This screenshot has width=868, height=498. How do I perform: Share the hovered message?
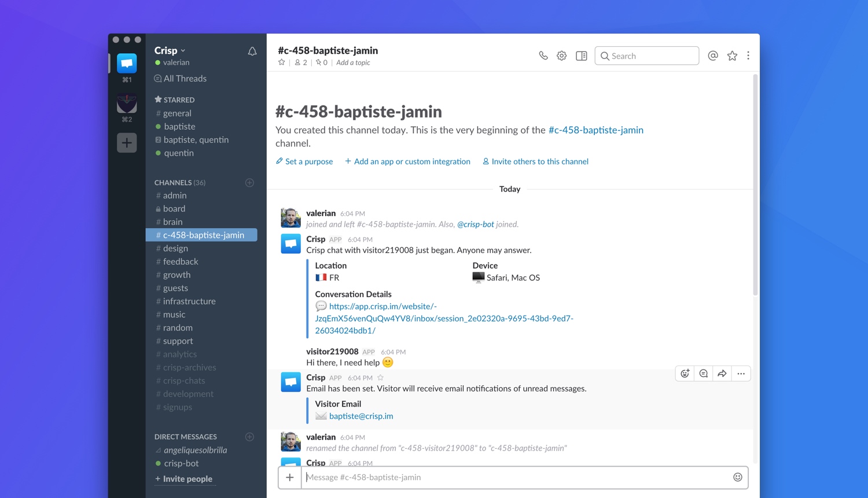click(722, 373)
